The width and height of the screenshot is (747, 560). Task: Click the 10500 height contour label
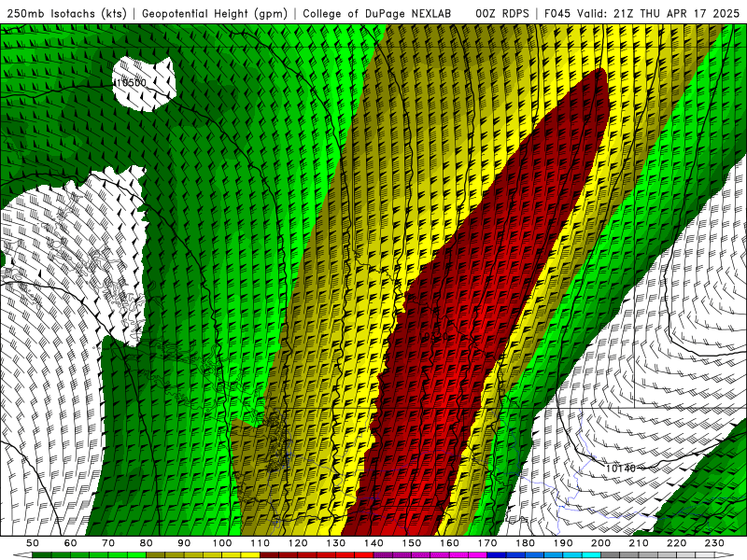coord(130,83)
